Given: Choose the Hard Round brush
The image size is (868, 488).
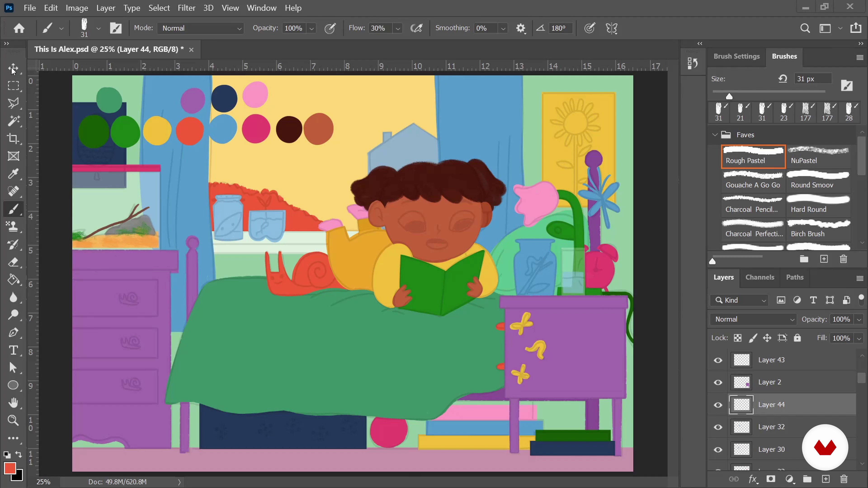Looking at the screenshot, I should pos(818,205).
